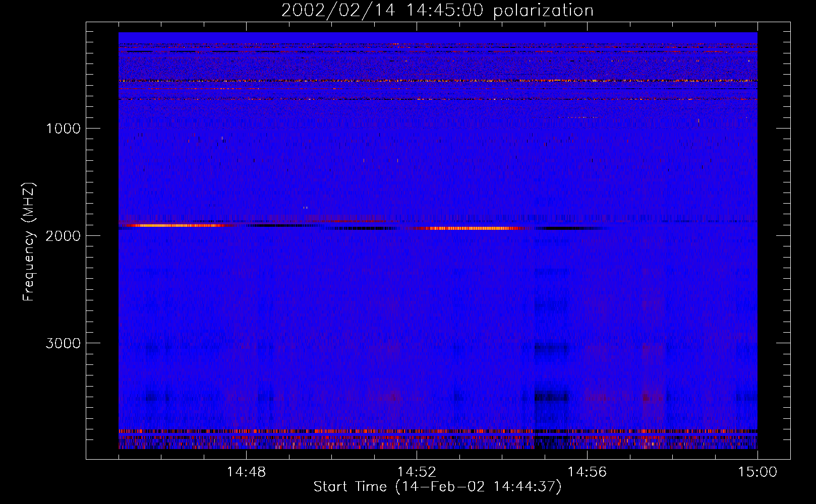Select the 'Start Time (14-Feb-02 14:44:37)' axis label
816x504 pixels.
[437, 487]
